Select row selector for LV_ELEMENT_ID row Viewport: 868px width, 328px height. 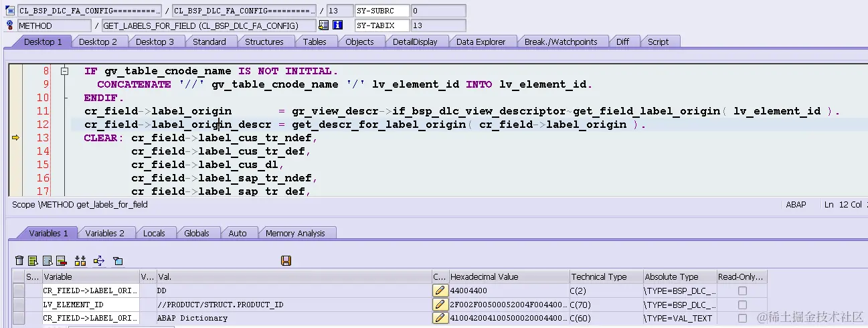pyautogui.click(x=18, y=304)
